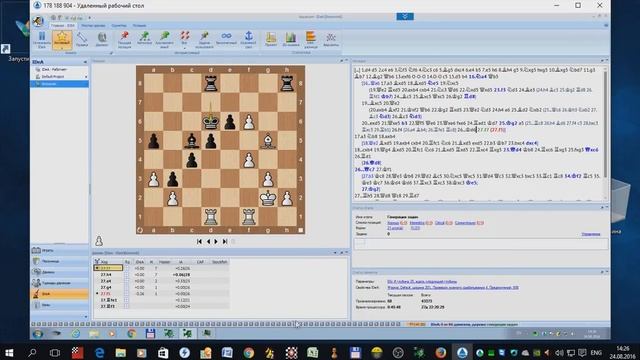Open the blue Parameters settings link
The image size is (640, 360).
422,282
